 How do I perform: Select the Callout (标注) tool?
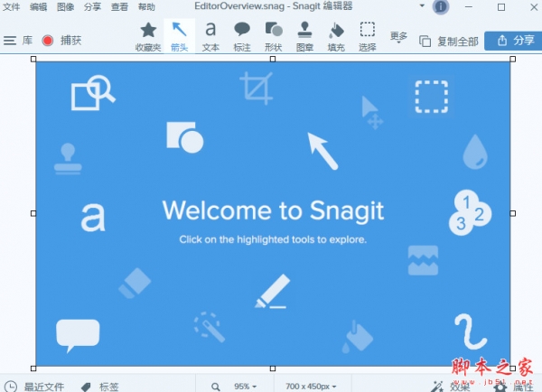coord(242,36)
